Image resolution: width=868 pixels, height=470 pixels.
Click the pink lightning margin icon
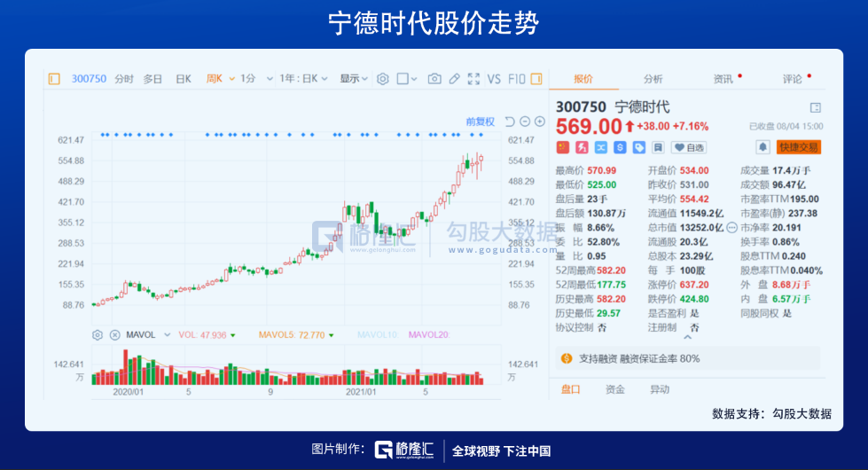coord(582,147)
